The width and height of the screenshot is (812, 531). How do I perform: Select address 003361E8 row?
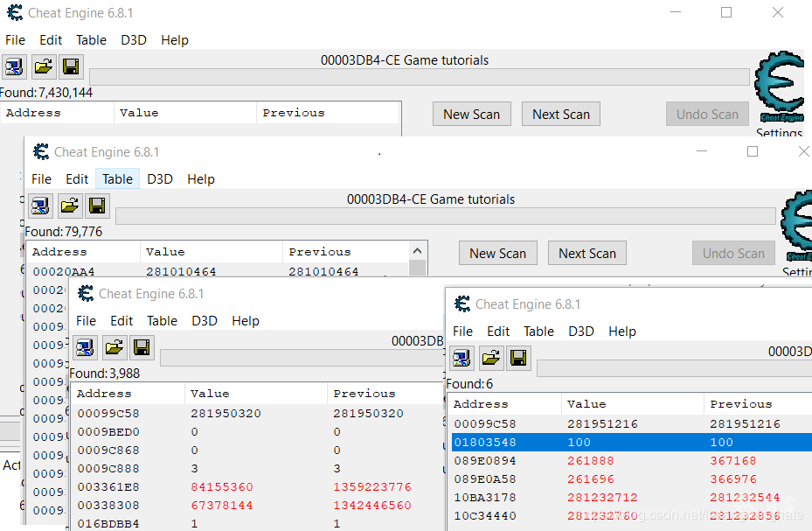257,487
